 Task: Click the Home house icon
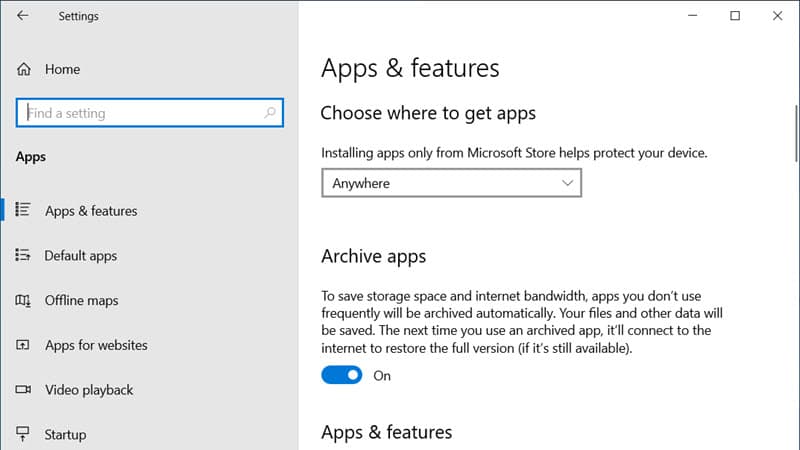pos(23,70)
